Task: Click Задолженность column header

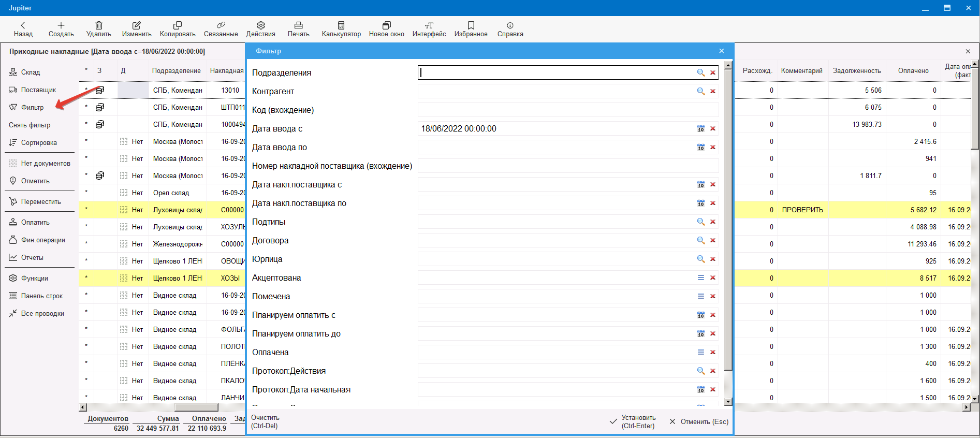Action: (857, 71)
